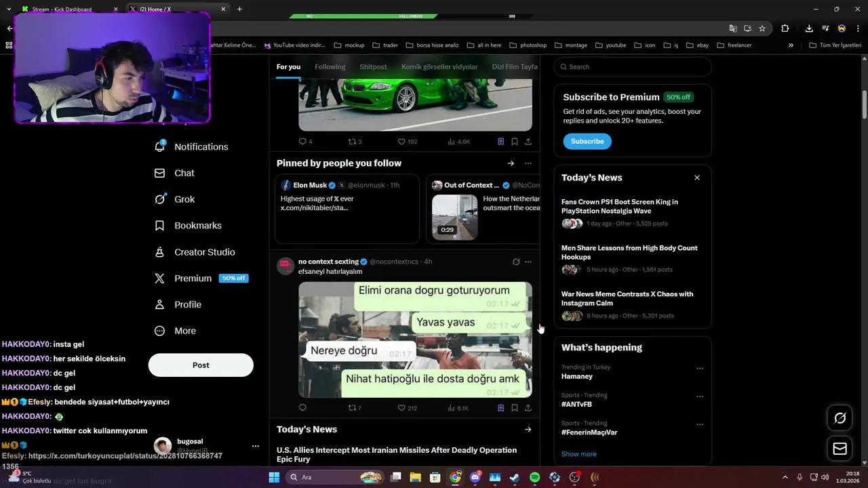Open options menu for Pinned by people you follow
This screenshot has height=488, width=868.
click(528, 163)
